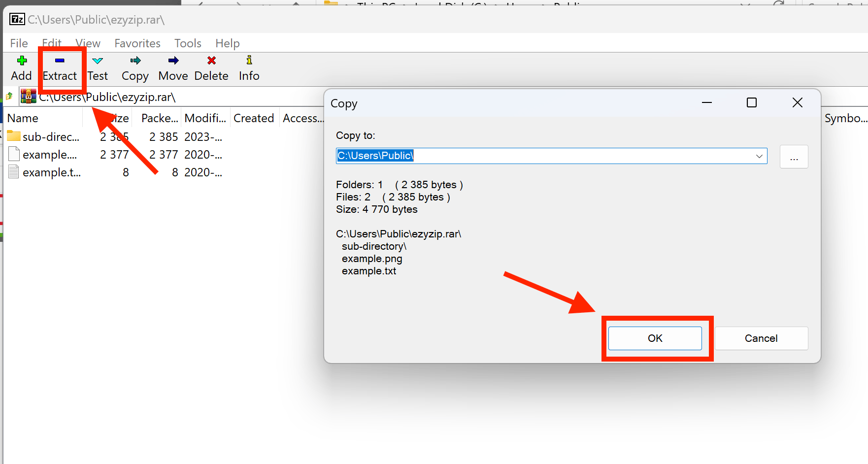Click the archive icon in the address bar

28,97
